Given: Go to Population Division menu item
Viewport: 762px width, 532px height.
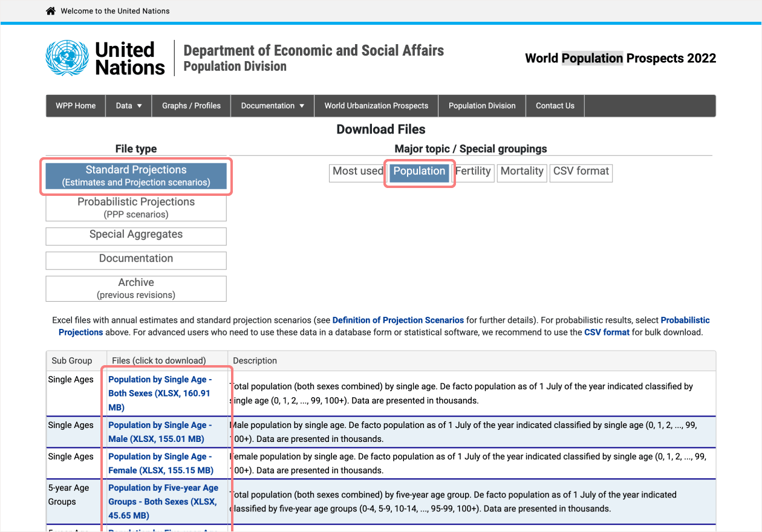Looking at the screenshot, I should pyautogui.click(x=482, y=106).
